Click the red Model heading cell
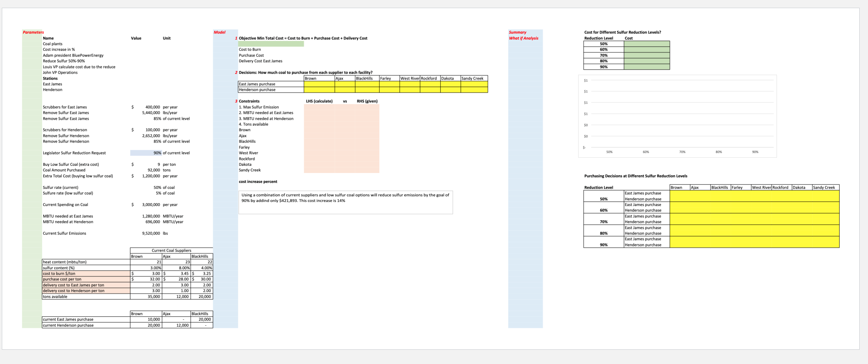 (x=219, y=32)
